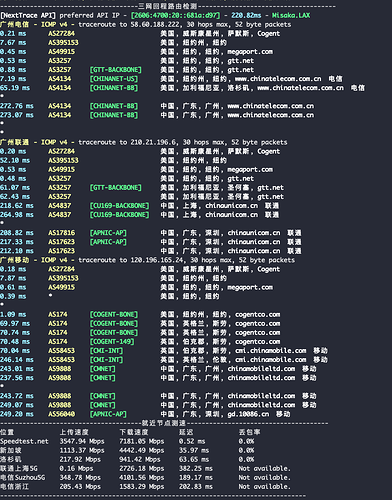Click upload speed "3547.94 Mbps"
392x500 pixels.
point(82,441)
